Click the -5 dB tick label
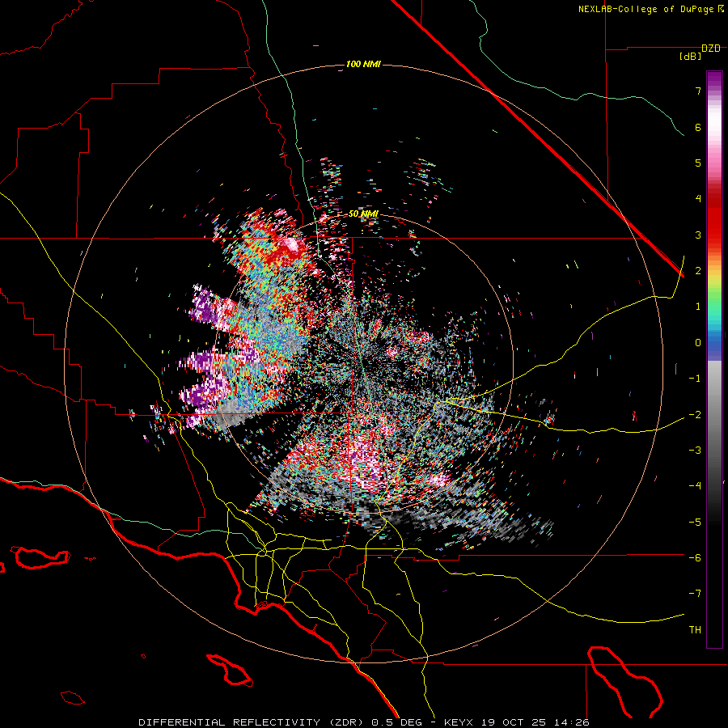 pyautogui.click(x=695, y=523)
